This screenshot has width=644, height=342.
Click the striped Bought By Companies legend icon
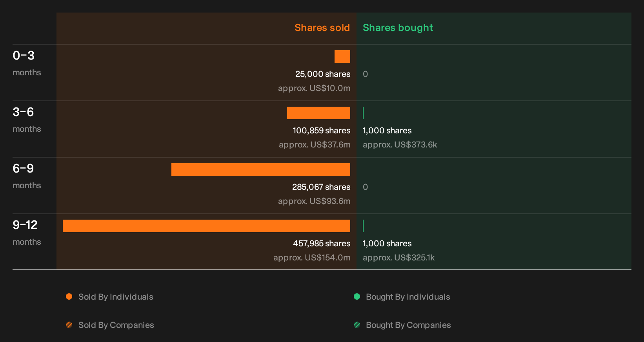tap(357, 325)
